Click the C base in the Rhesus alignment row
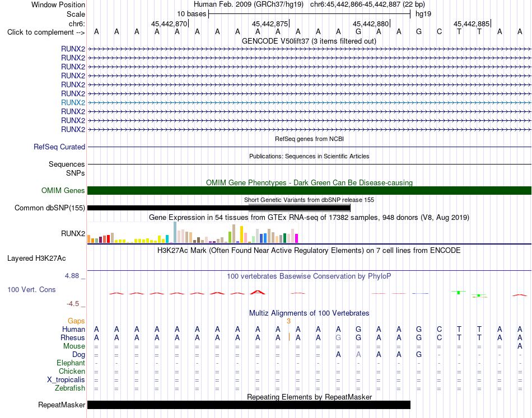 439,337
